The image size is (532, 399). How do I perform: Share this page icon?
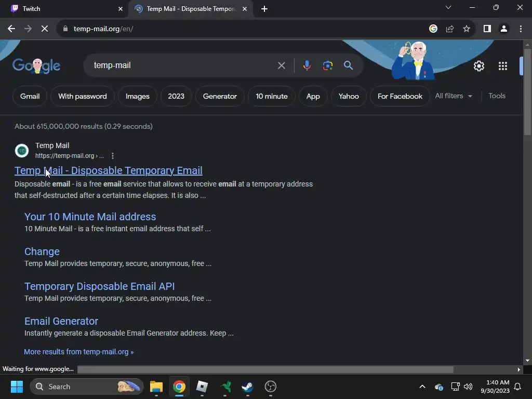(x=450, y=29)
